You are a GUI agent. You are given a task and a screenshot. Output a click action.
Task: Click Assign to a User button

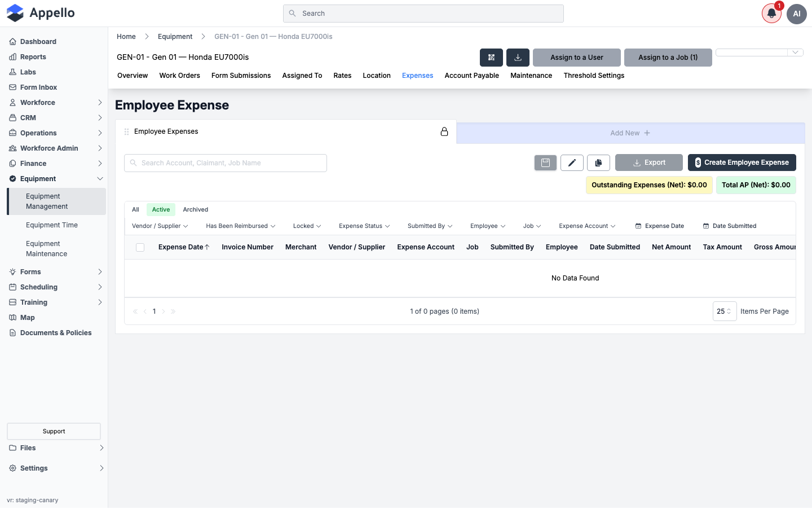[577, 58]
